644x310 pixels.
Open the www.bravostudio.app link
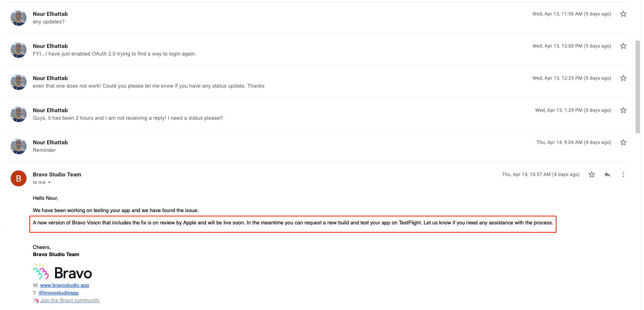(x=65, y=285)
